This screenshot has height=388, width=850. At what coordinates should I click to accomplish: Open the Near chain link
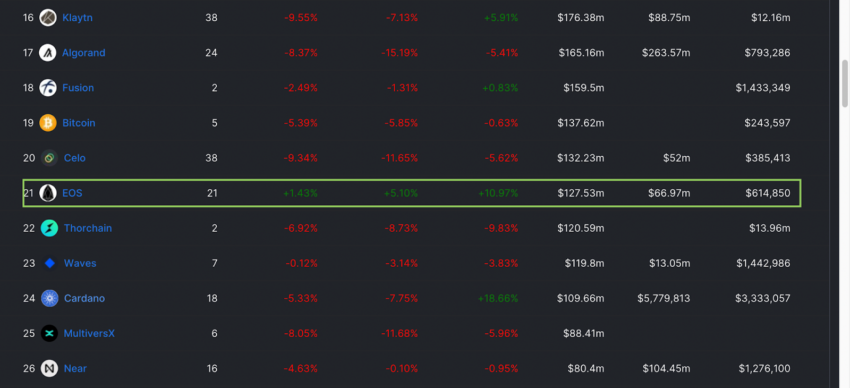tap(75, 368)
